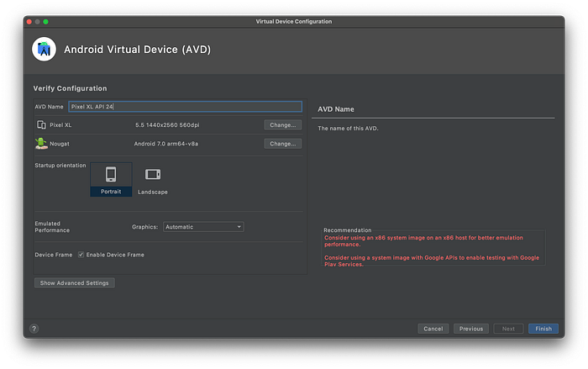Change the Nougat system image

pos(283,144)
